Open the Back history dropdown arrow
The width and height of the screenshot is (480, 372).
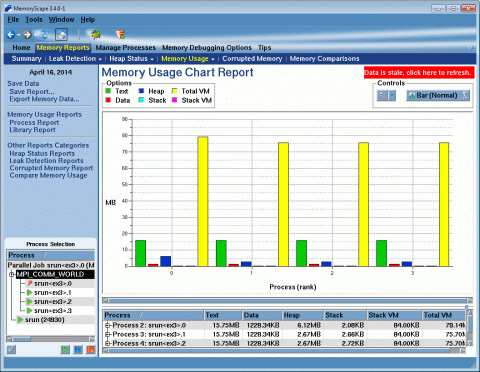(19, 35)
